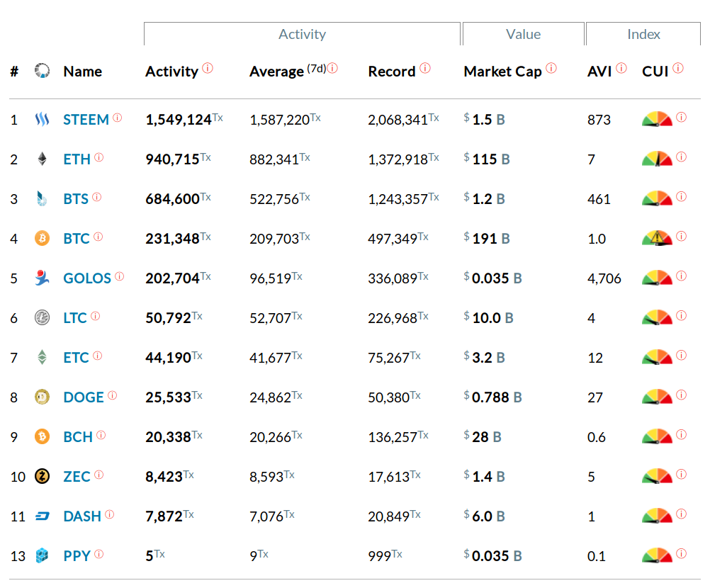Screen dimensions: 710x588
Task: Open the ETH link
Action: click(x=77, y=159)
